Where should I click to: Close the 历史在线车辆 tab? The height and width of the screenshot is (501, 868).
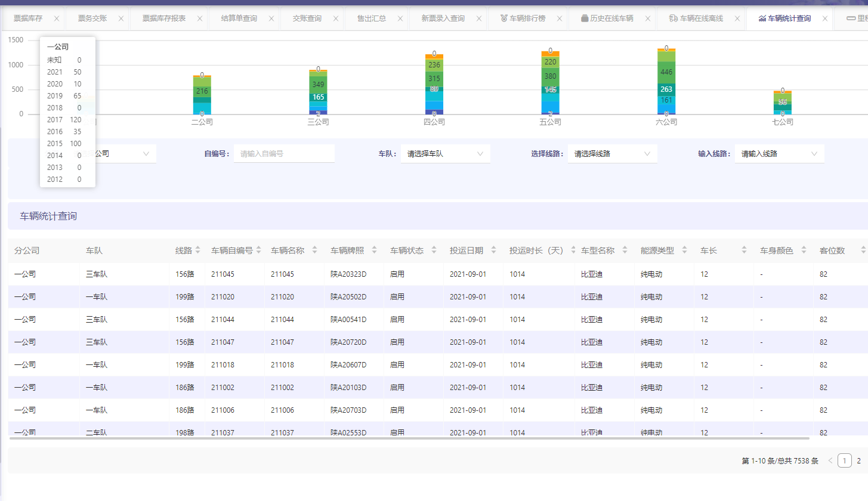pyautogui.click(x=648, y=18)
